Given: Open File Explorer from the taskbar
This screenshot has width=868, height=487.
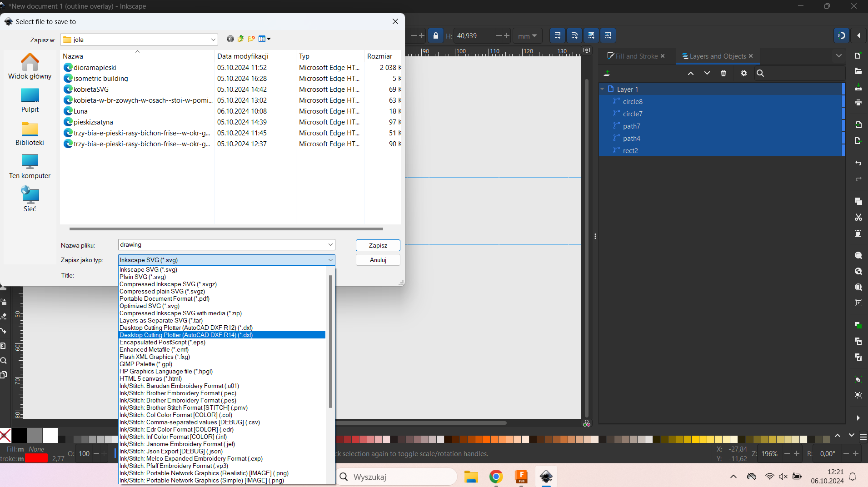Looking at the screenshot, I should 471,477.
